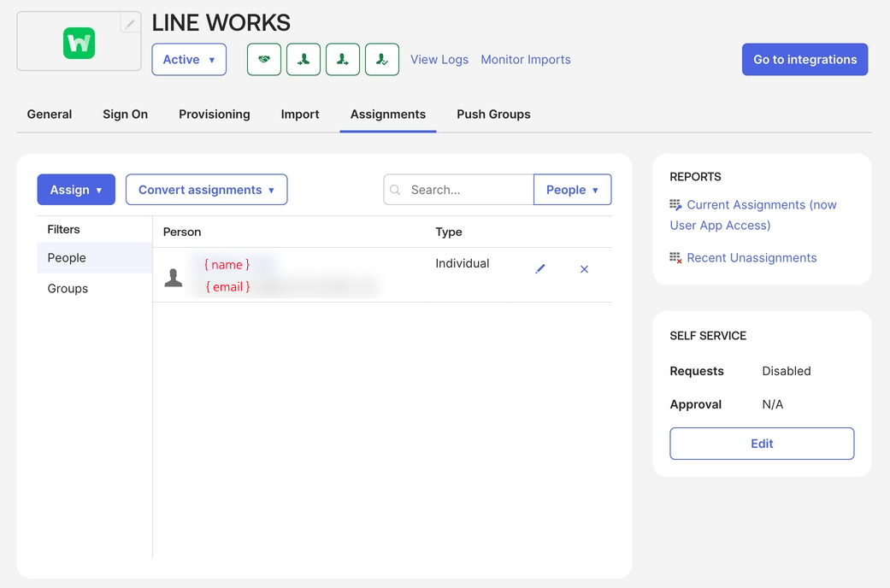The image size is (890, 588).
Task: Switch to the Sign On tab
Action: click(126, 114)
